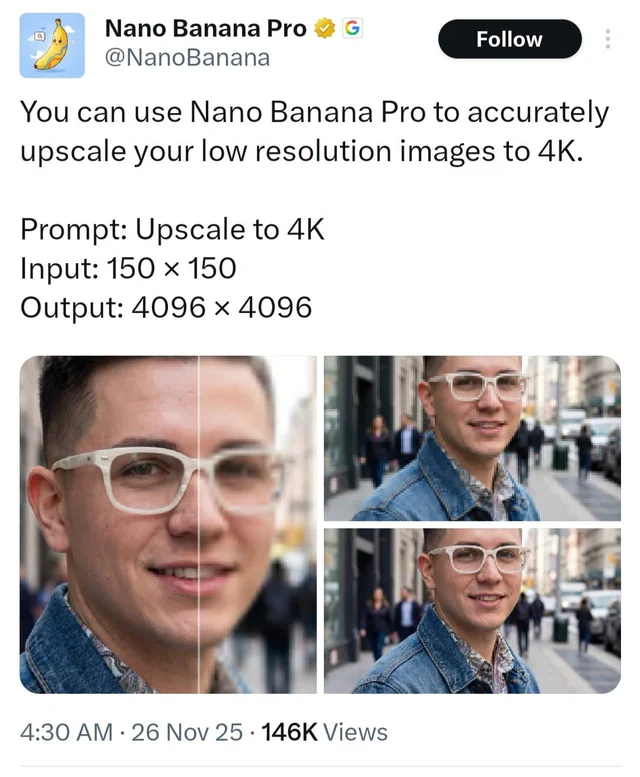Click the 'Output: 4096 × 4096' line

pos(166,307)
